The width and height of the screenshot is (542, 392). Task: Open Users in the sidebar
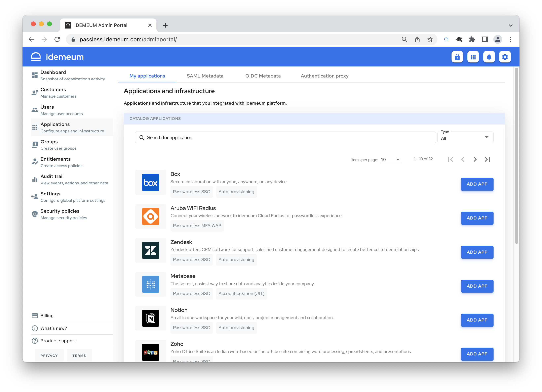click(72, 110)
